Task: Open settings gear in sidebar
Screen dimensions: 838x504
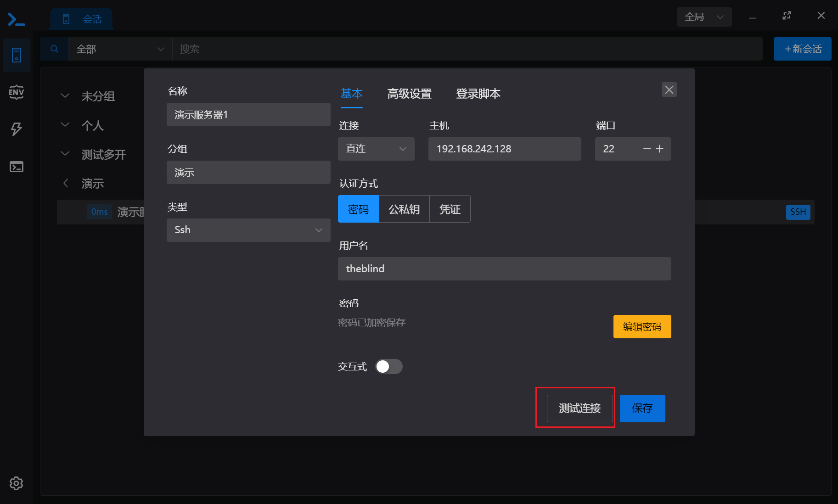Action: coord(16,483)
